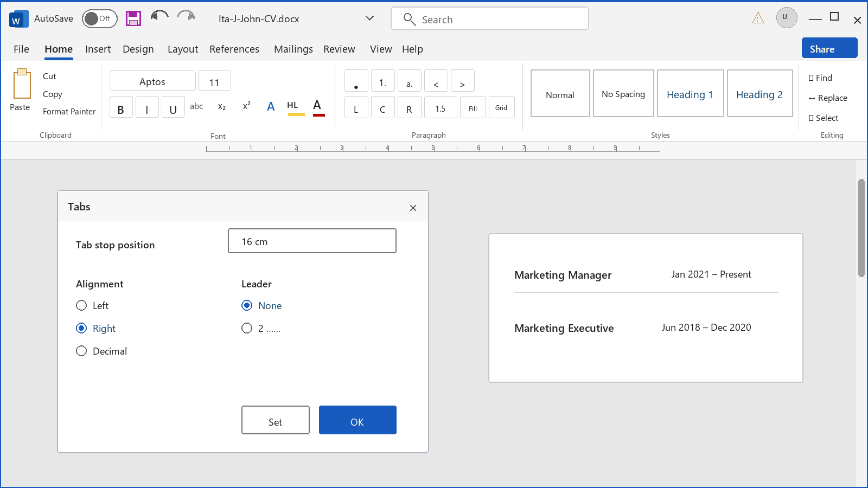Open the blue A text effects
The width and height of the screenshot is (868, 488).
[x=271, y=107]
